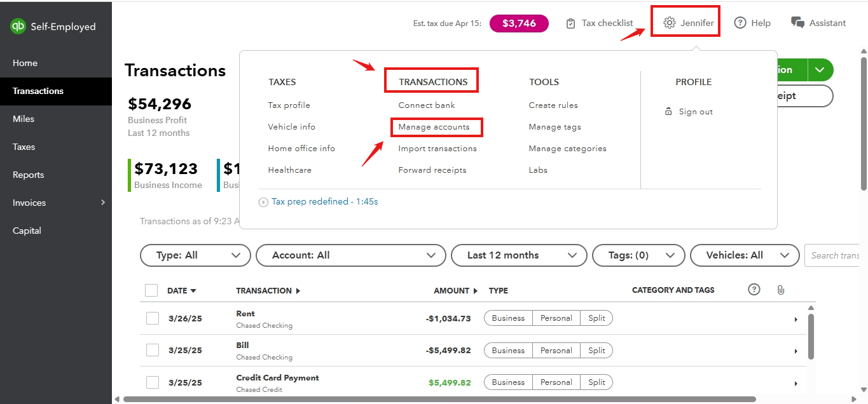Click the transaction table scrollbar
This screenshot has width=868, height=404.
[811, 337]
